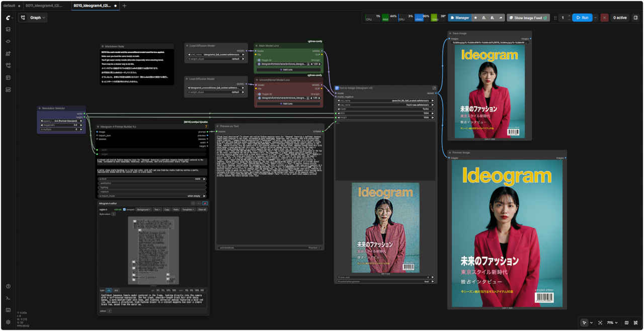Collapse the Markdown Note node
Image resolution: width=644 pixels, height=331 pixels.
click(x=103, y=46)
